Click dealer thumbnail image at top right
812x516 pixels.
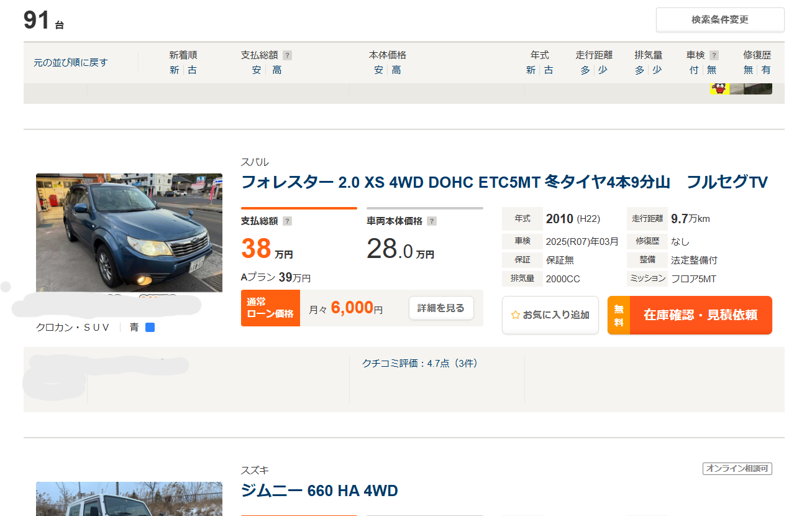point(741,89)
